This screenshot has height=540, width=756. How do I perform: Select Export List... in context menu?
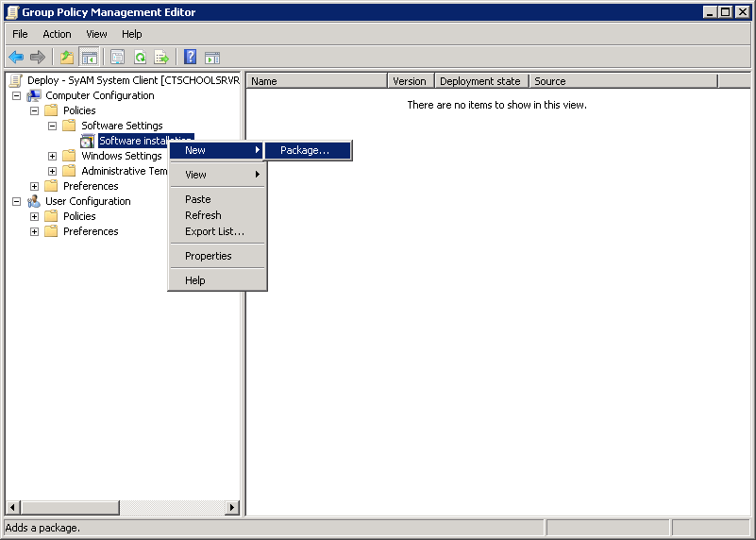click(214, 231)
